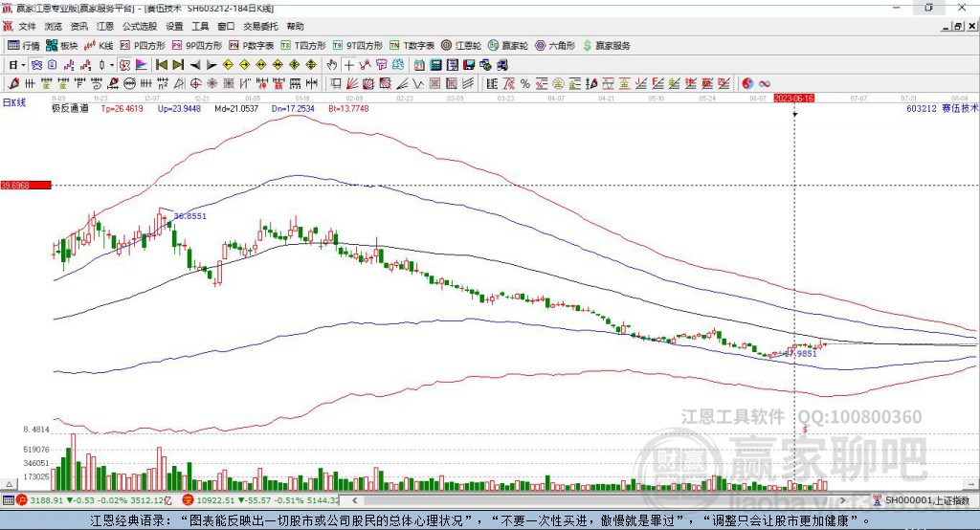
Task: Click the 603212 stock code label
Action: pyautogui.click(x=922, y=108)
